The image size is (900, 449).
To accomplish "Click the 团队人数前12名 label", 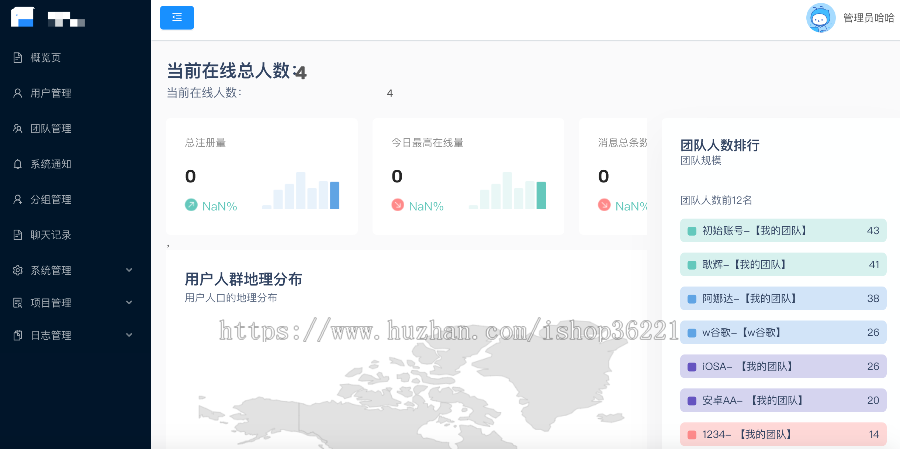I will 716,200.
